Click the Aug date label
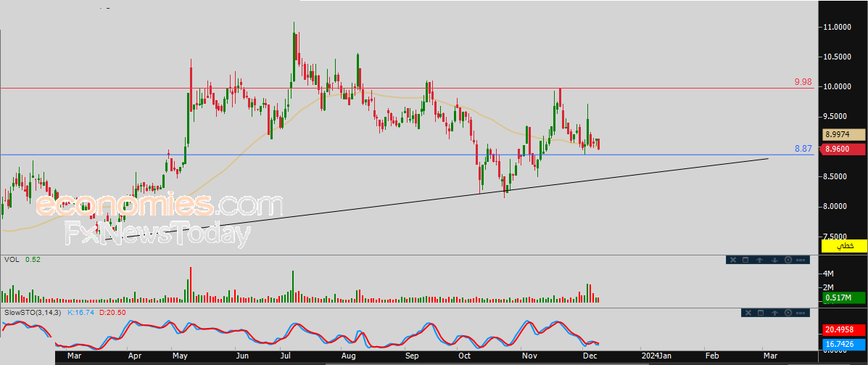 348,357
